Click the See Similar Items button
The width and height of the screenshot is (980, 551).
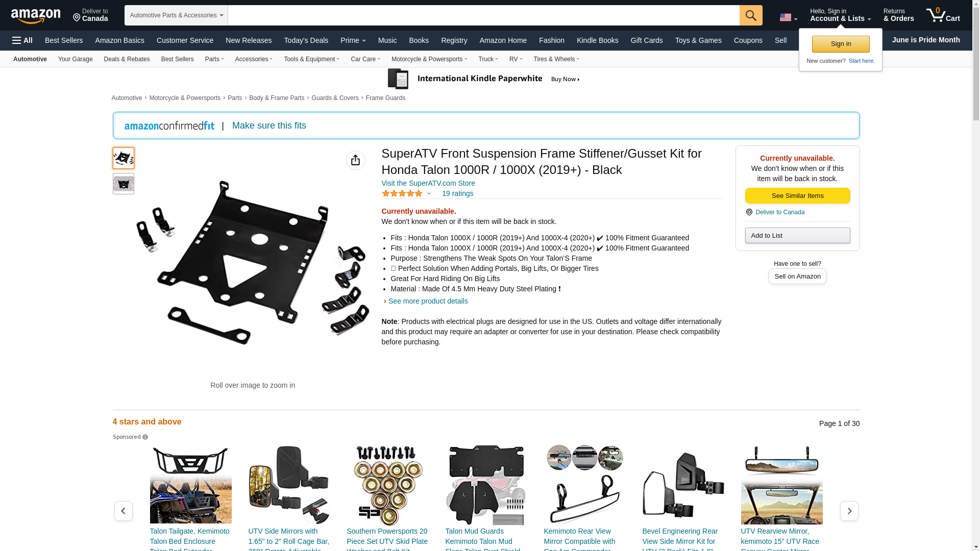(797, 196)
